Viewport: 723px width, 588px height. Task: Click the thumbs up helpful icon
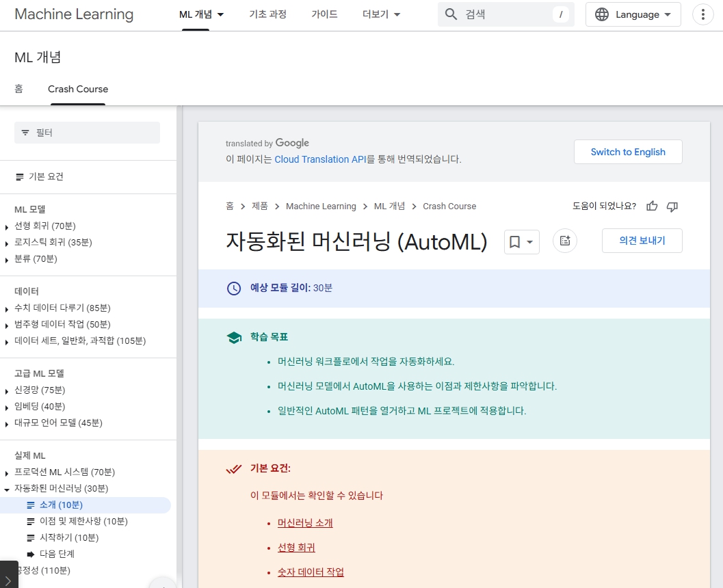pyautogui.click(x=652, y=206)
